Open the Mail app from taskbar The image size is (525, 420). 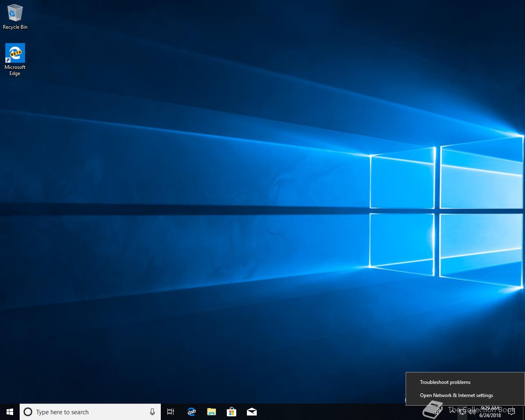pyautogui.click(x=251, y=412)
